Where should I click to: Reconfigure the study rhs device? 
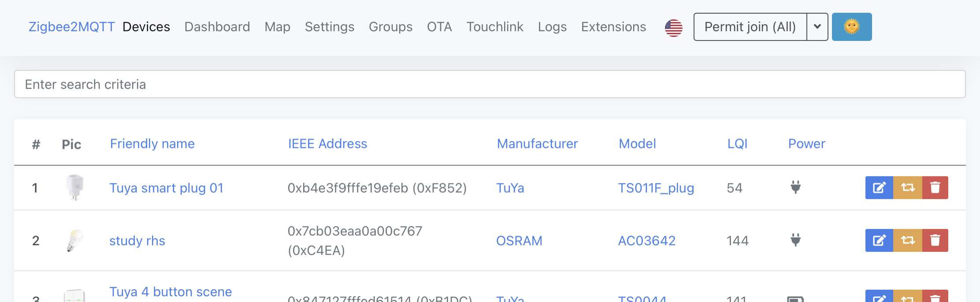[908, 240]
